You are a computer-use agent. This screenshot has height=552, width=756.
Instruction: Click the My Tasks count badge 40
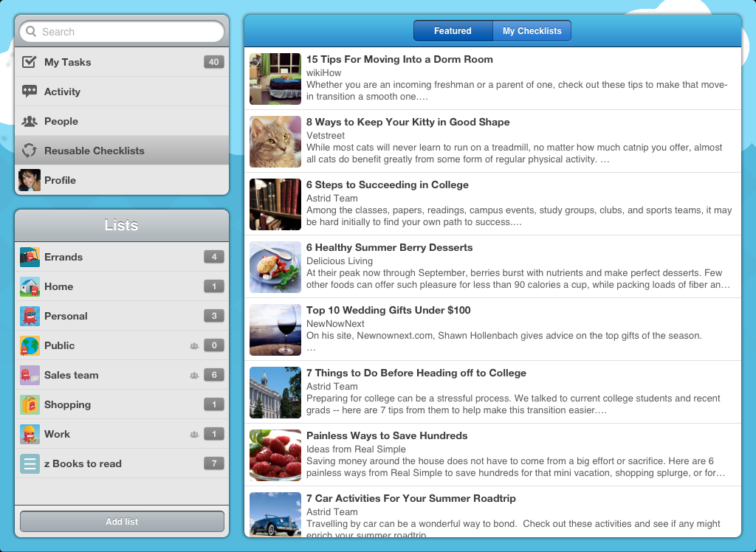click(x=213, y=62)
